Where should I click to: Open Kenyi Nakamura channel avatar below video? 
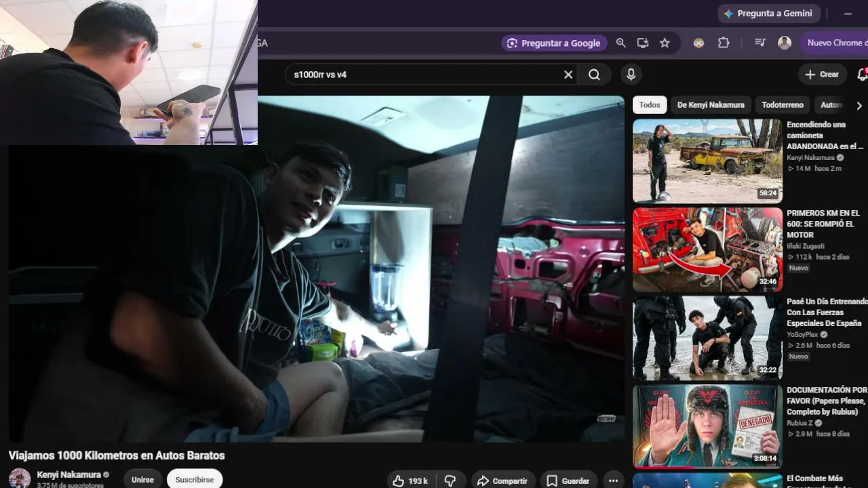click(x=20, y=479)
